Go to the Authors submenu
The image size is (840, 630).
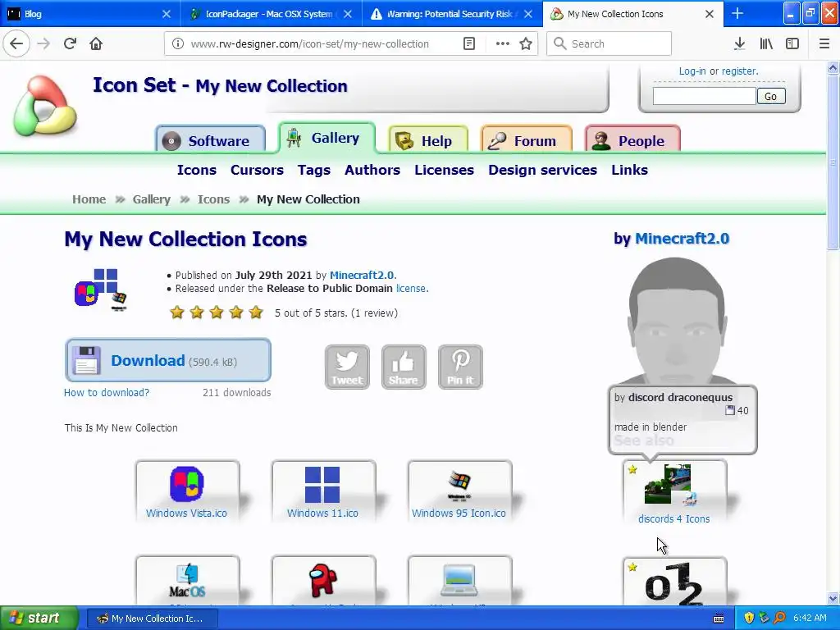click(x=372, y=170)
